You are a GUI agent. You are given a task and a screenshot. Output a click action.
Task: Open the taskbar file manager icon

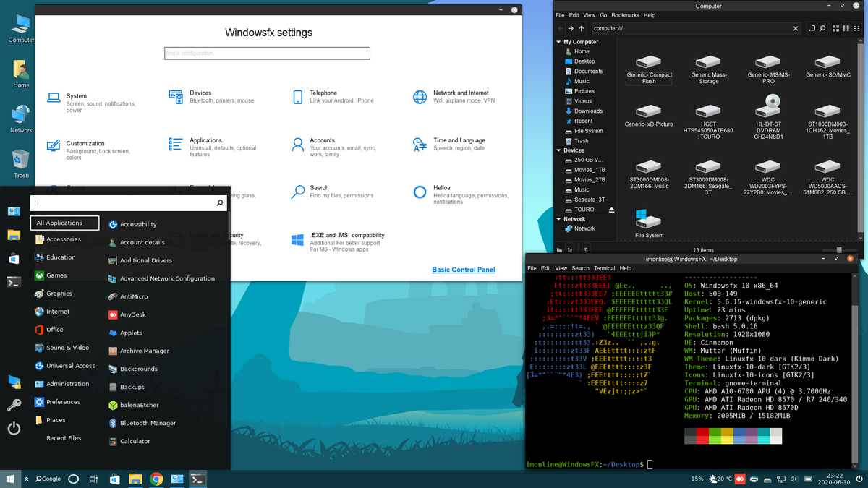pyautogui.click(x=135, y=479)
